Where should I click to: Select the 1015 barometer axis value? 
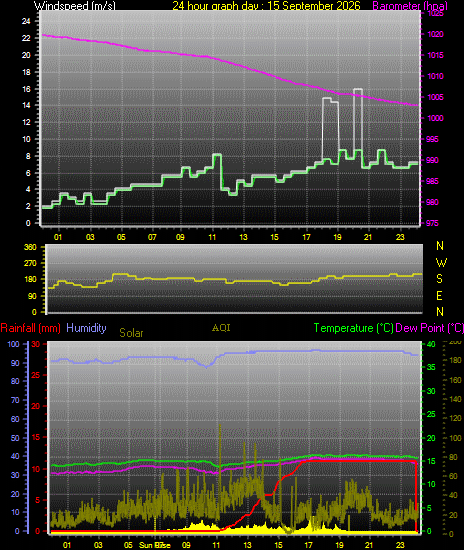[x=435, y=55]
